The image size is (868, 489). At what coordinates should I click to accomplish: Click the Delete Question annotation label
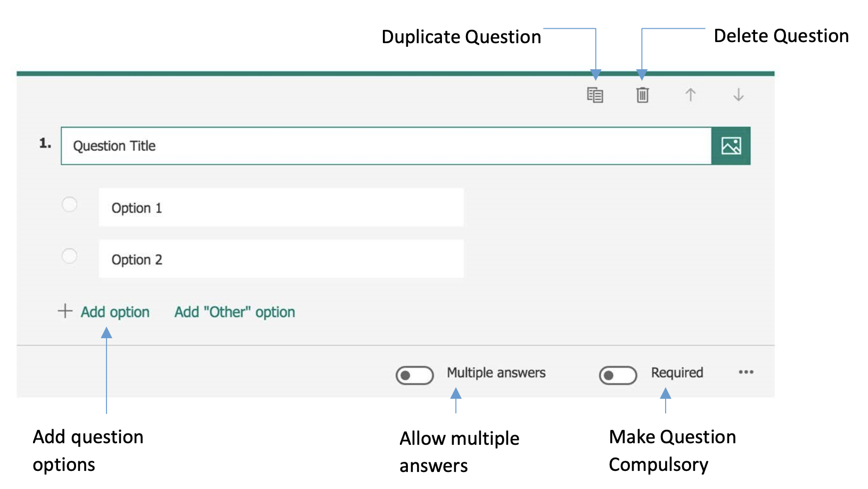[x=781, y=36]
